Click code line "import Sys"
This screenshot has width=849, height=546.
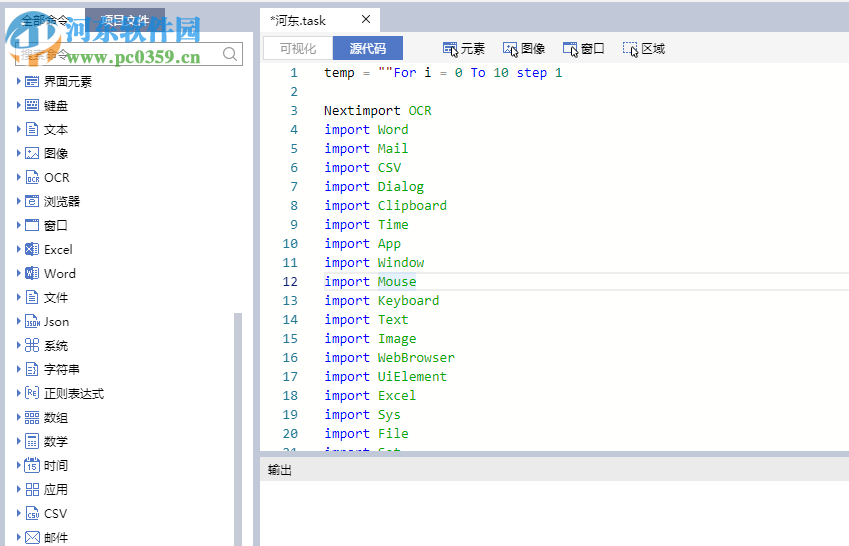[362, 415]
